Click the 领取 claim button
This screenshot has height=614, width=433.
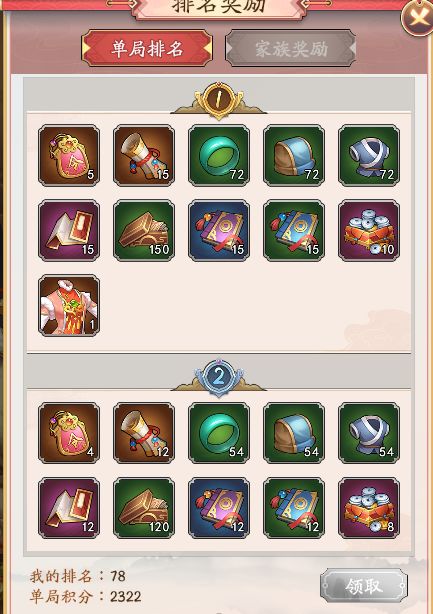coord(364,586)
